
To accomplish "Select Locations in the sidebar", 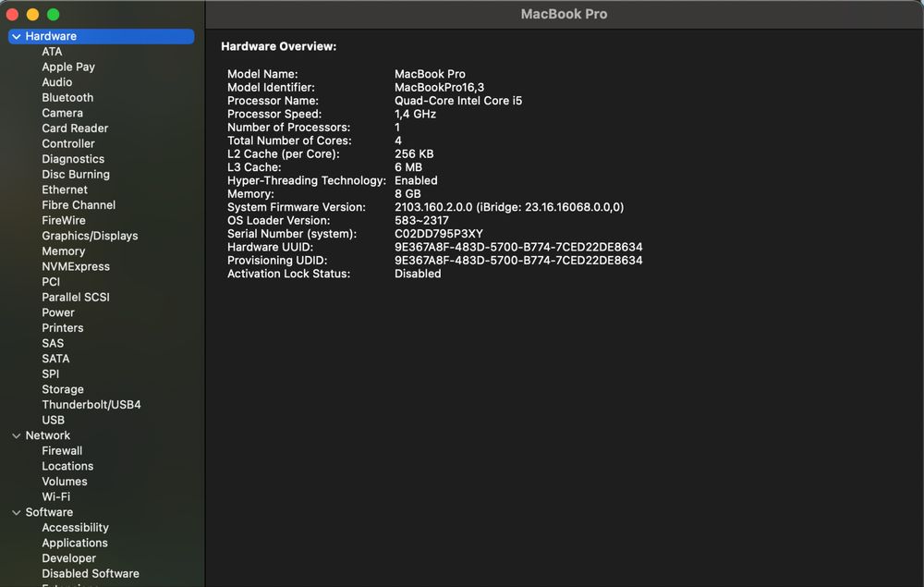I will coord(67,466).
